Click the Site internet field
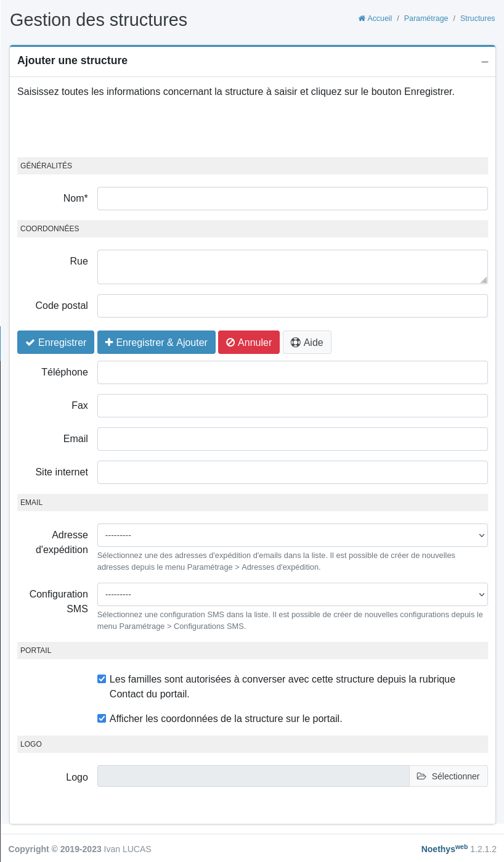Image resolution: width=504 pixels, height=862 pixels. (x=292, y=472)
